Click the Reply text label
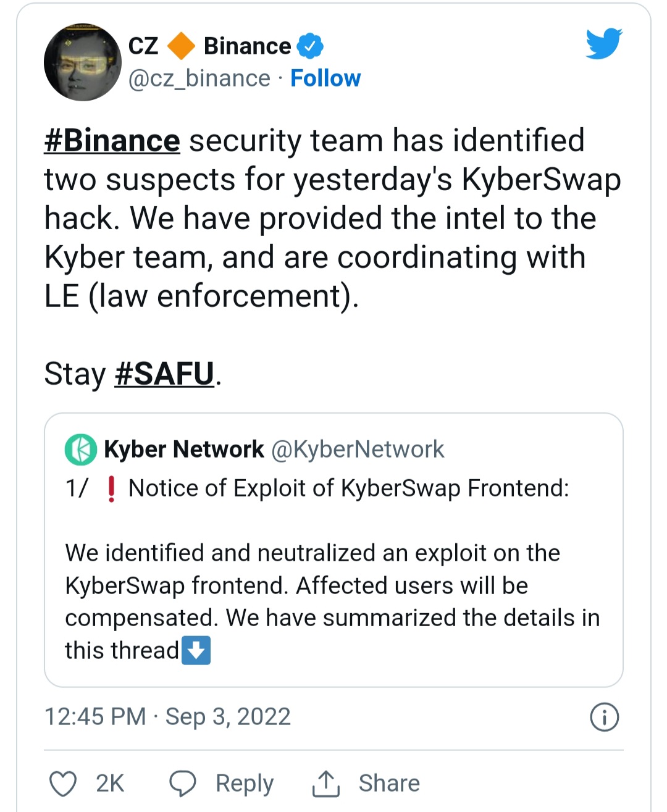The width and height of the screenshot is (667, 812). tap(245, 784)
